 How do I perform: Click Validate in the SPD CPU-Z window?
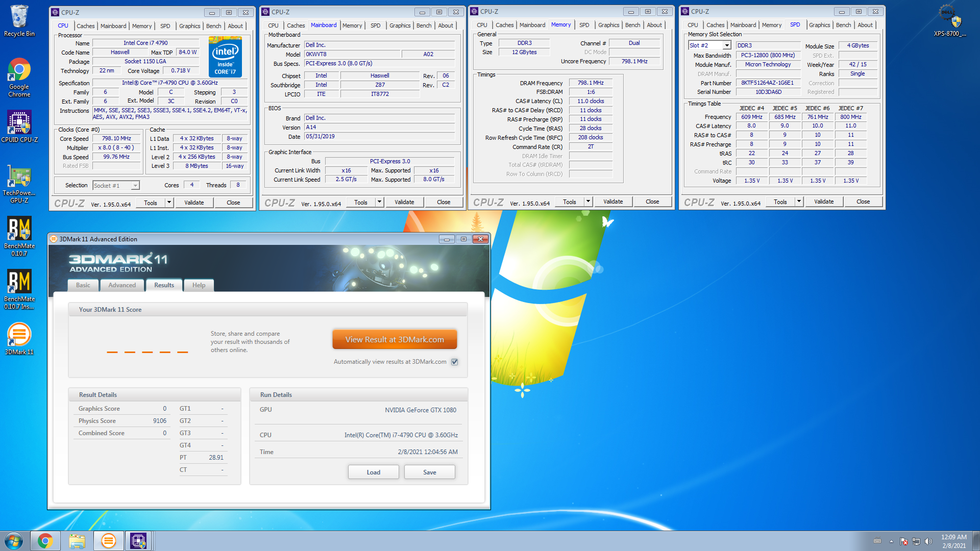[824, 202]
